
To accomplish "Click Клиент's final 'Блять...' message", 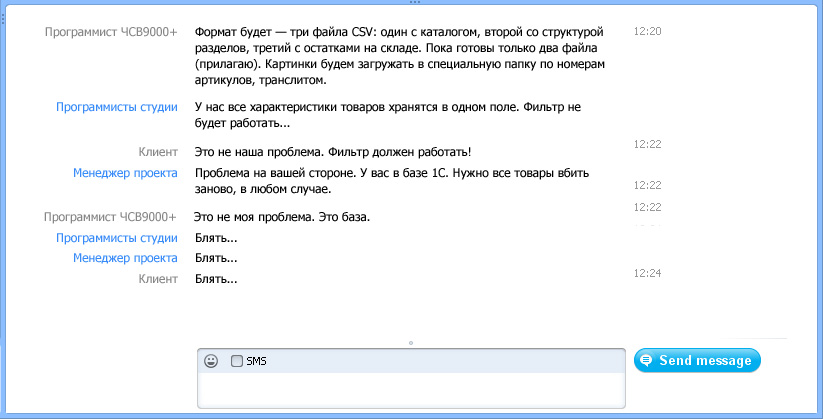I will pyautogui.click(x=215, y=279).
